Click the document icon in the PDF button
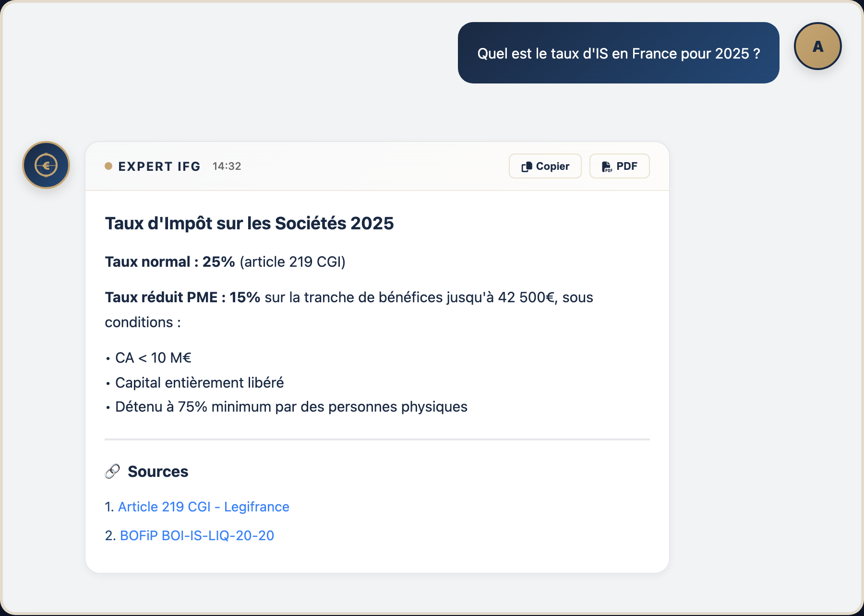The image size is (864, 616). (x=606, y=166)
